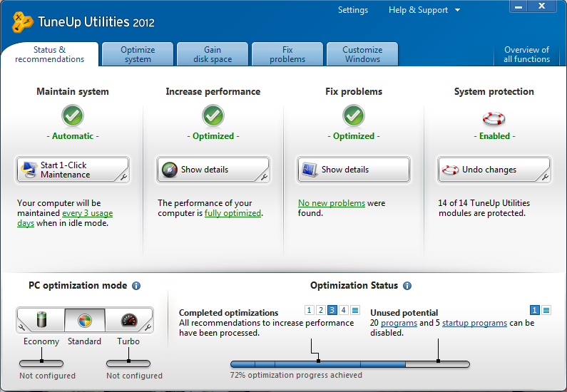The height and width of the screenshot is (392, 567).
Task: Switch to Economy mode
Action: tap(41, 320)
